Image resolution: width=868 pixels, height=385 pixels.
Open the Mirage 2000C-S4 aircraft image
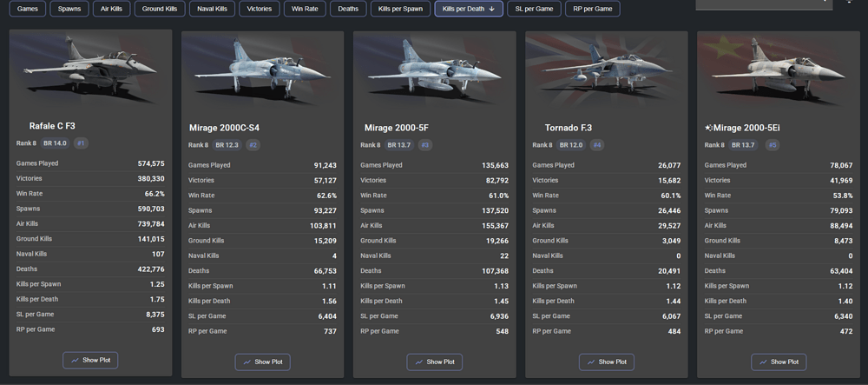pyautogui.click(x=262, y=70)
